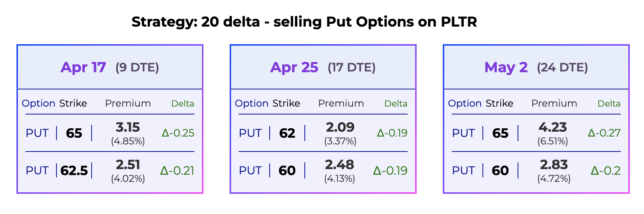The image size is (644, 214).
Task: Select the 2.09 premium value
Action: click(340, 128)
